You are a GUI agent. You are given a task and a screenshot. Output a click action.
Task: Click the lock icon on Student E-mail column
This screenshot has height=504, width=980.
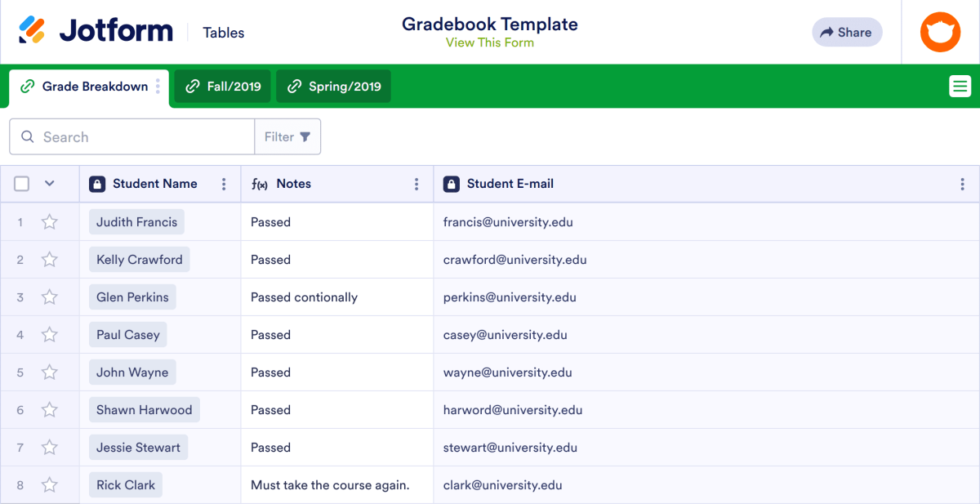tap(452, 184)
